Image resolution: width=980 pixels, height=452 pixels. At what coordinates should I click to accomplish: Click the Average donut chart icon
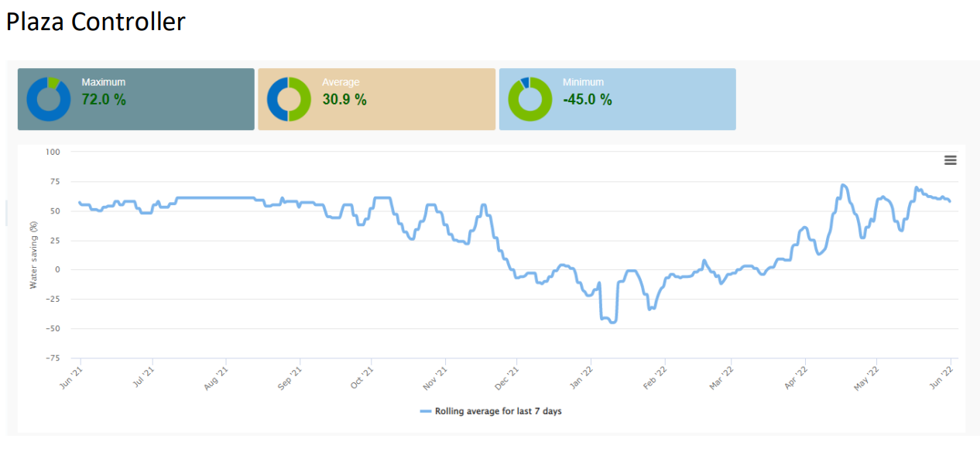click(x=289, y=99)
